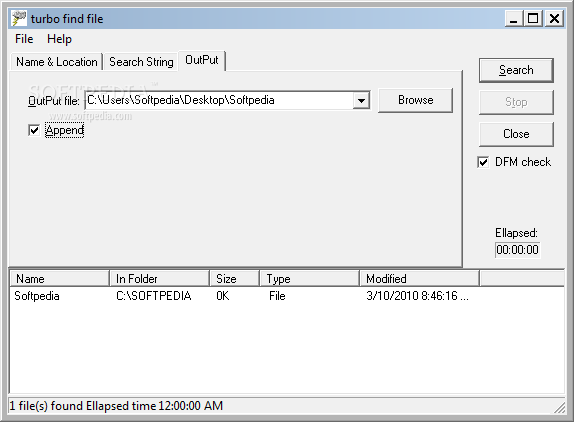
Task: Minimize the turbo find file window
Action: 514,18
